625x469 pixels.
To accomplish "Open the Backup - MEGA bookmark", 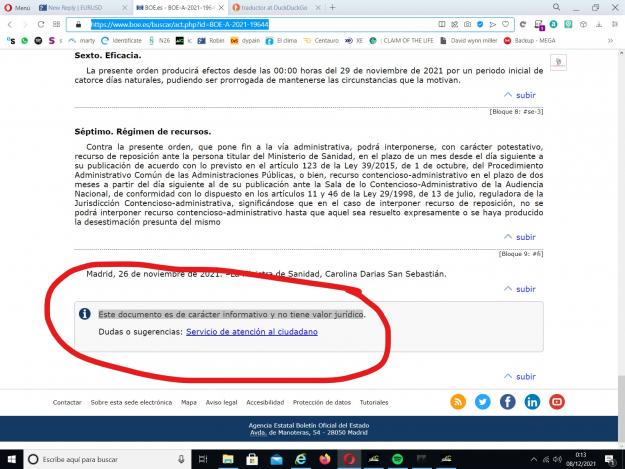I will coord(530,41).
